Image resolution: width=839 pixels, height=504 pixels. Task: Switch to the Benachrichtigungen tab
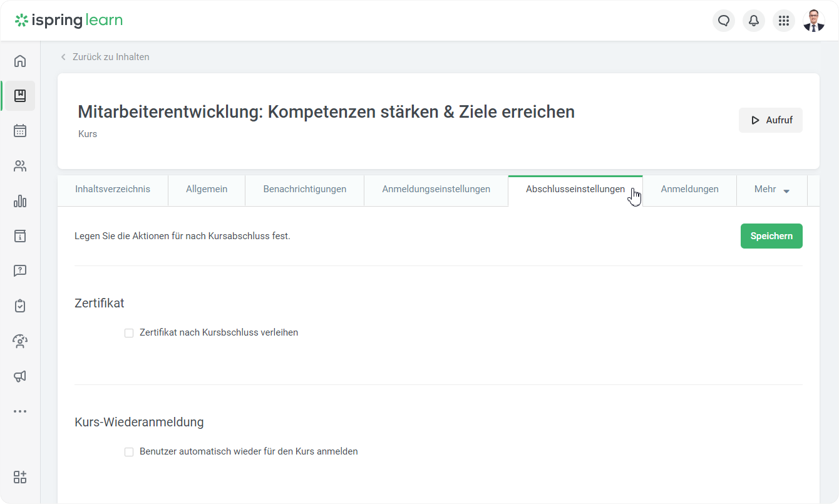[304, 190]
